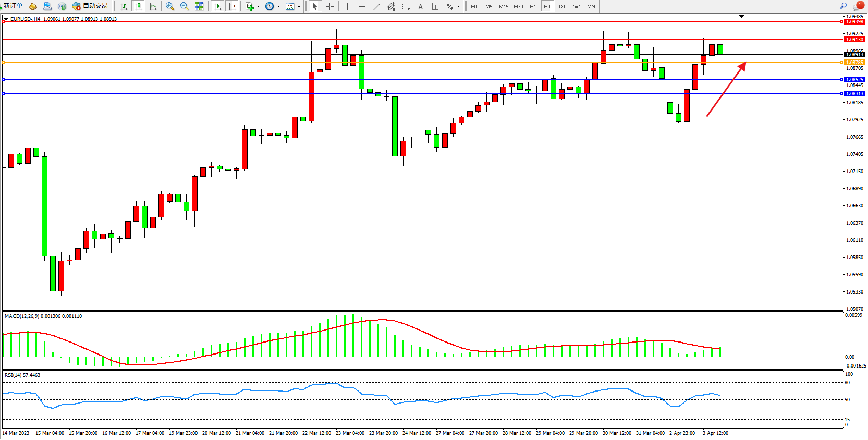Select the MN monthly timeframe button
868x440 pixels.
pos(591,6)
